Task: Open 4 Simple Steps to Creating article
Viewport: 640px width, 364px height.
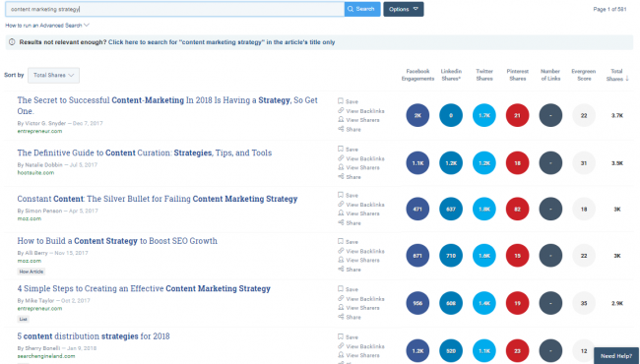Action: [144, 288]
